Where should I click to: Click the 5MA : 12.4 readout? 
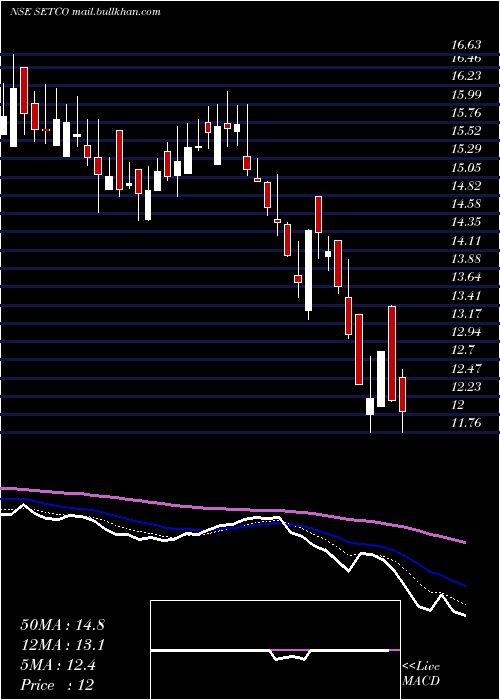(x=58, y=665)
